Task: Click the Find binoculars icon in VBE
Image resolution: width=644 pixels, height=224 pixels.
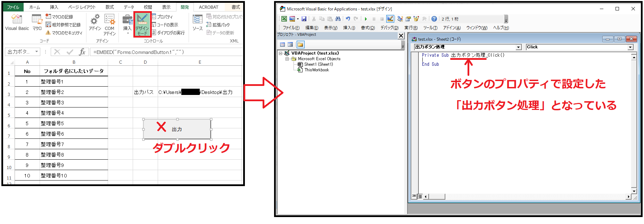Action: click(338, 19)
